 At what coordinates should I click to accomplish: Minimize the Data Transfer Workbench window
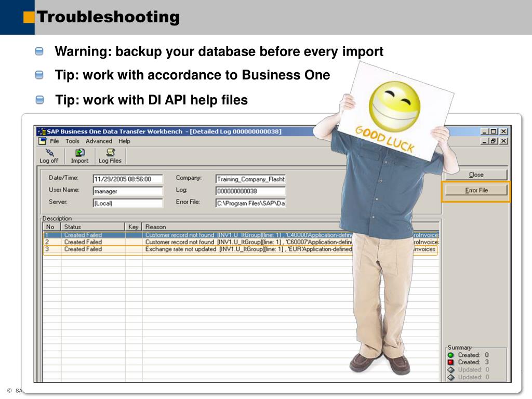click(485, 131)
